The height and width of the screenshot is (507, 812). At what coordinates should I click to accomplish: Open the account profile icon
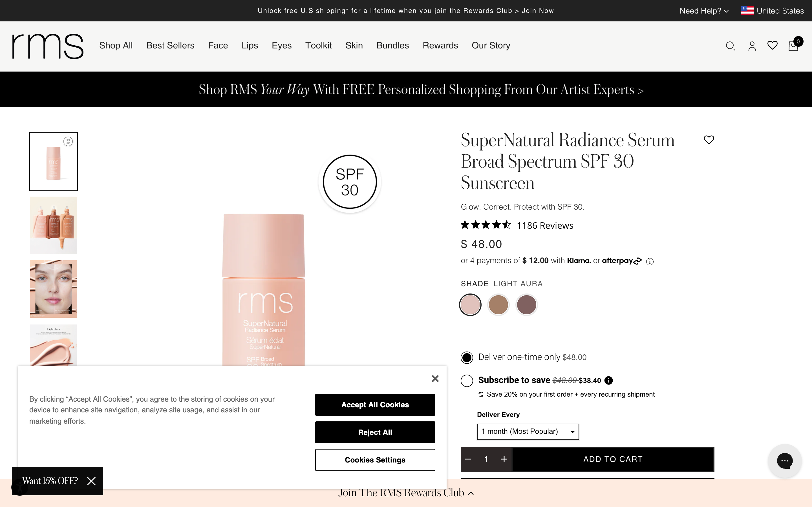coord(752,46)
